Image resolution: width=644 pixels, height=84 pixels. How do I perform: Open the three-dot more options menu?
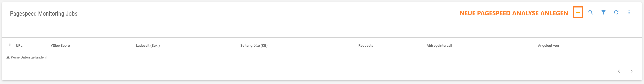tap(629, 12)
